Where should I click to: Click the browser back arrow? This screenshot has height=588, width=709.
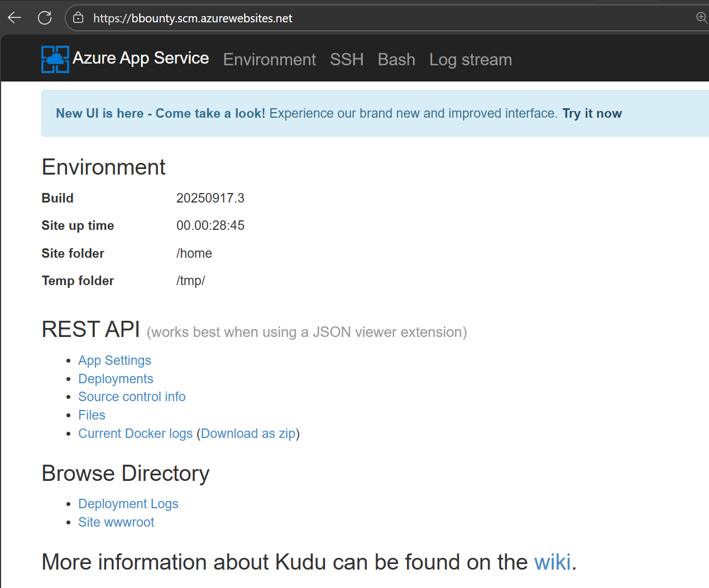pyautogui.click(x=15, y=18)
